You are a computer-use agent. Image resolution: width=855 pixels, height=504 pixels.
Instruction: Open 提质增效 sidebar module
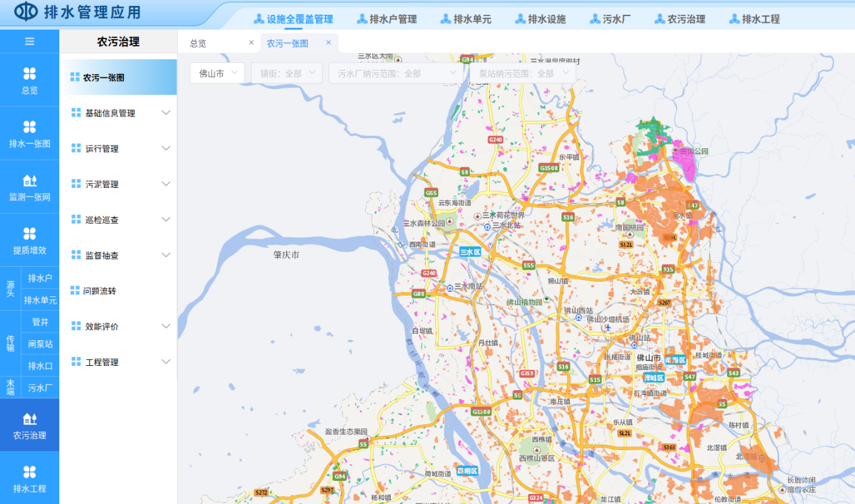[30, 241]
